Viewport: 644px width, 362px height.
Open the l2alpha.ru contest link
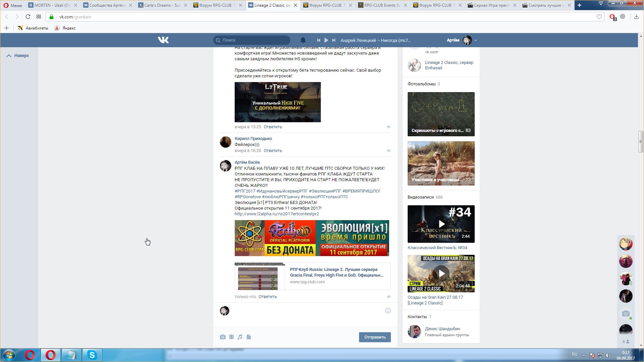(277, 214)
